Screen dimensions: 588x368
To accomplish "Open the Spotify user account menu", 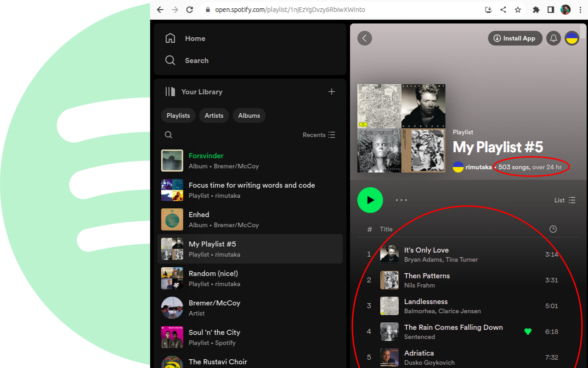I will pyautogui.click(x=572, y=38).
